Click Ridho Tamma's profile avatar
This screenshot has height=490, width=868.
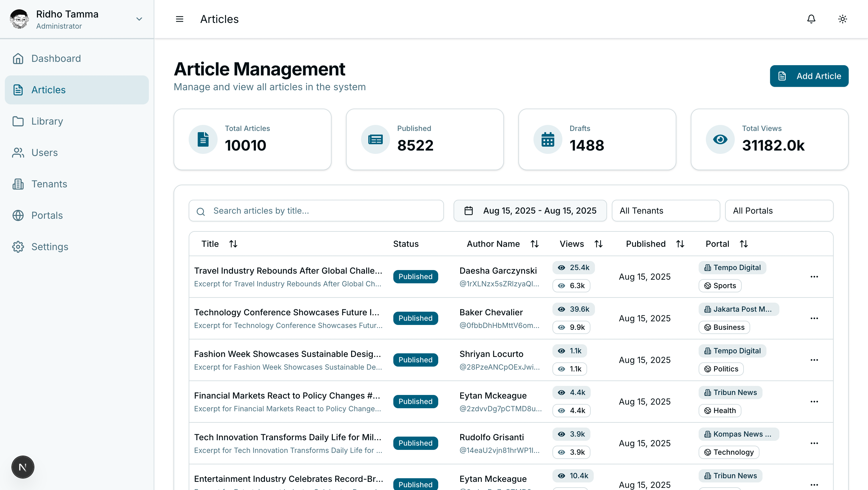coord(19,19)
